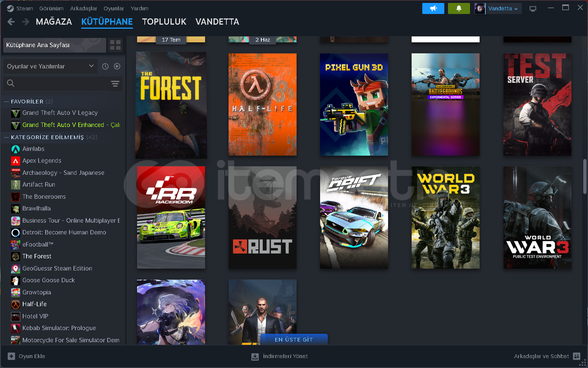Click the Half-Life lambda sidebar icon
This screenshot has height=368, width=588.
click(15, 304)
